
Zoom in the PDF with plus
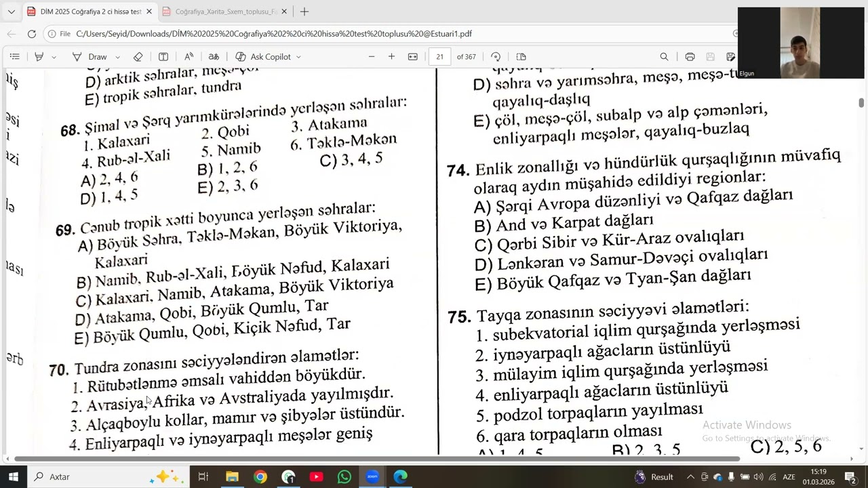391,57
